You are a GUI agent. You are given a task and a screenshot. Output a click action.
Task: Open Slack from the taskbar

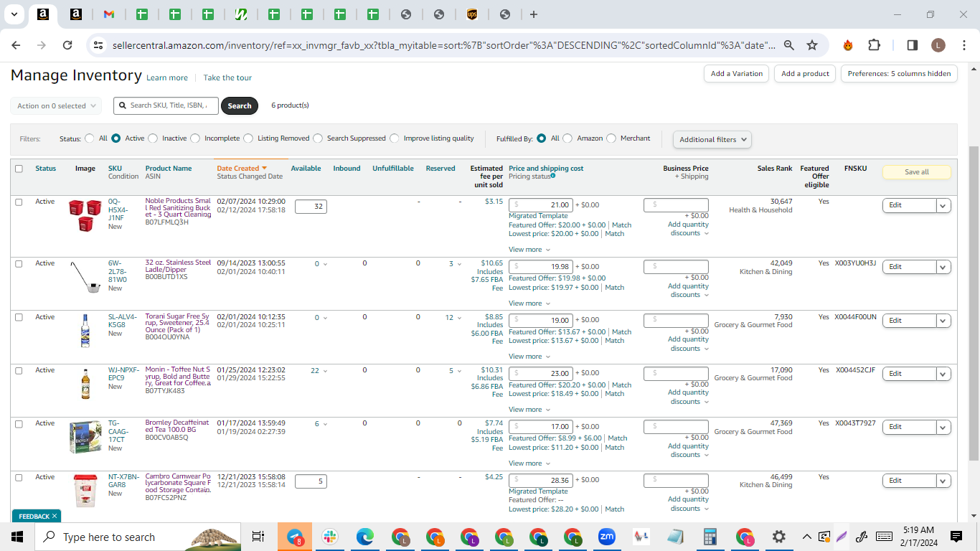pyautogui.click(x=330, y=537)
